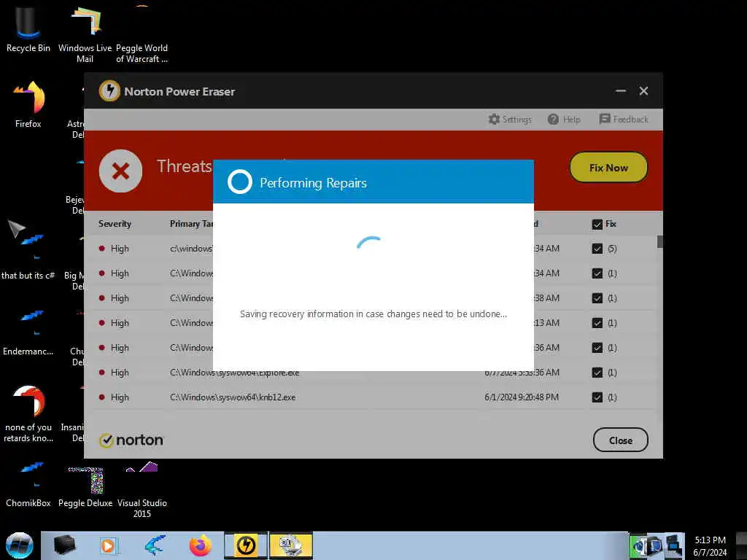Open the Recycle Bin desktop icon
The height and width of the screenshot is (560, 747).
pyautogui.click(x=28, y=28)
